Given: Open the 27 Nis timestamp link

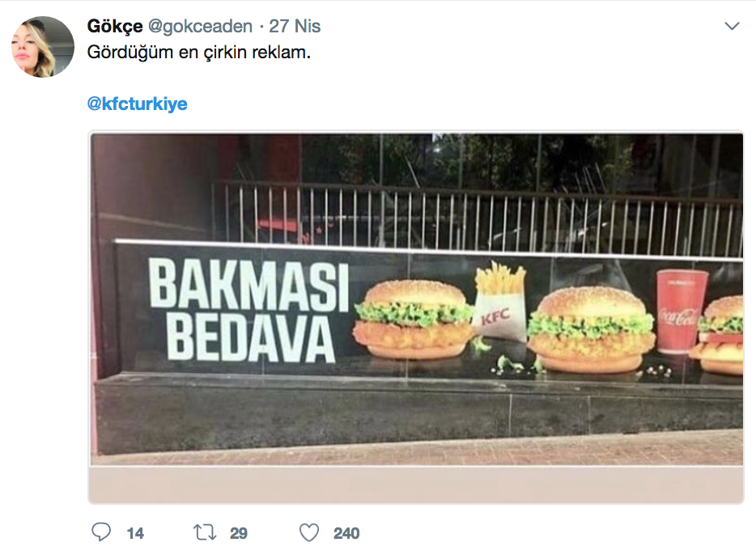Looking at the screenshot, I should pos(295,26).
